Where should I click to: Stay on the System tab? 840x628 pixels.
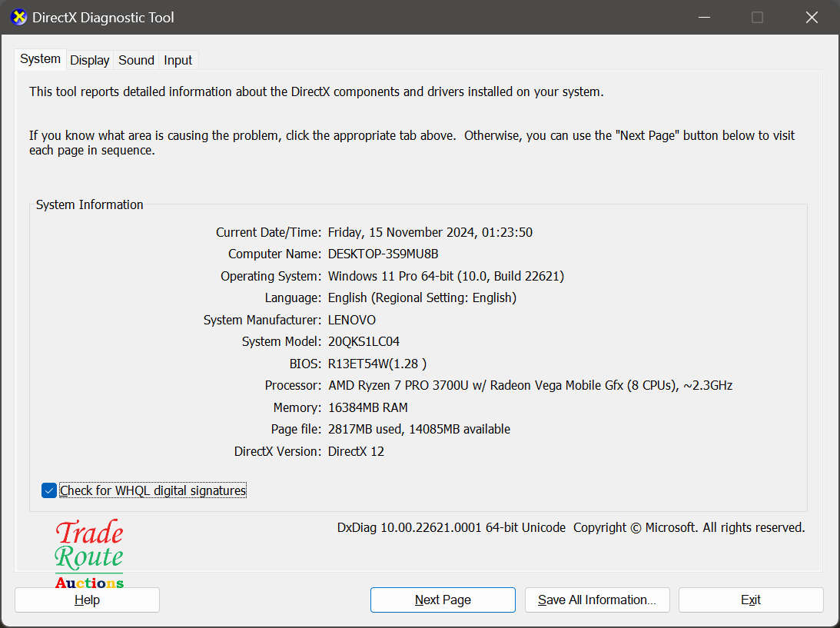click(39, 58)
